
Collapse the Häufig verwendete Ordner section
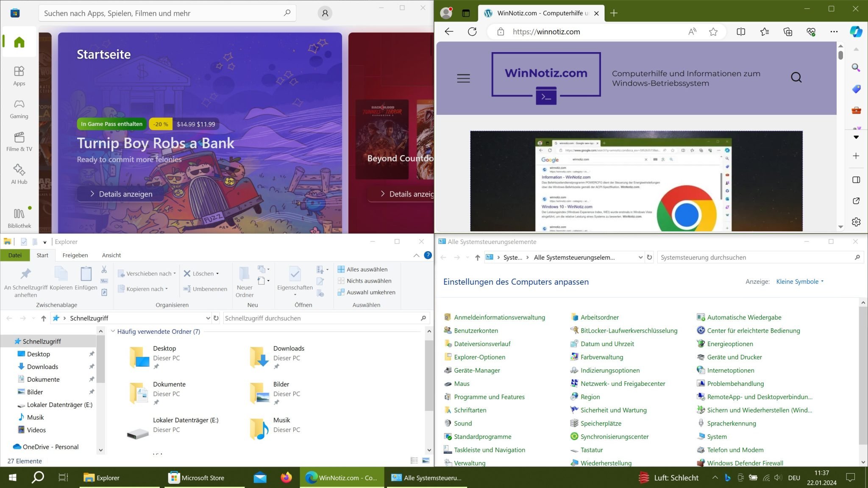(x=113, y=331)
